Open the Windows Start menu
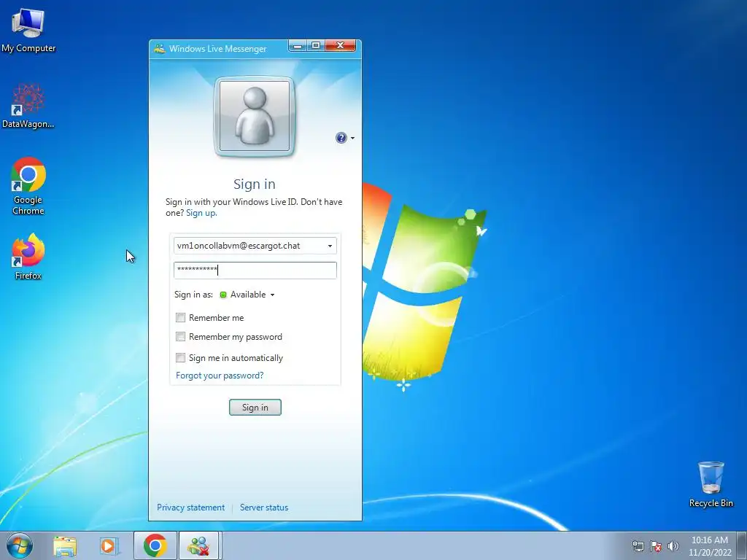The width and height of the screenshot is (747, 560). coord(20,545)
